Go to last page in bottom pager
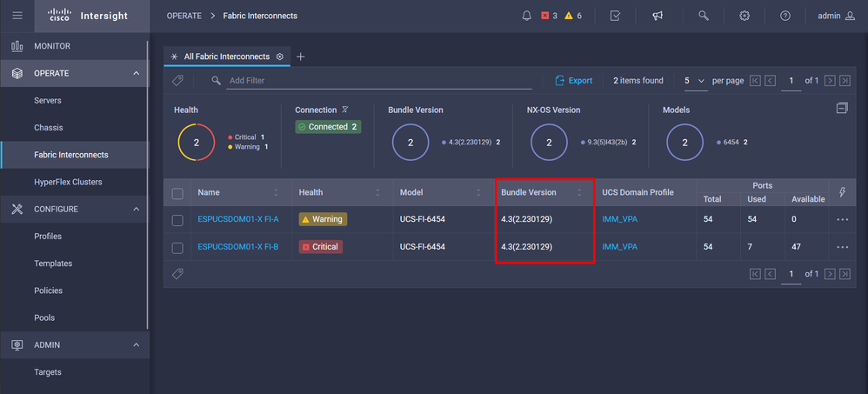868x394 pixels. click(845, 274)
